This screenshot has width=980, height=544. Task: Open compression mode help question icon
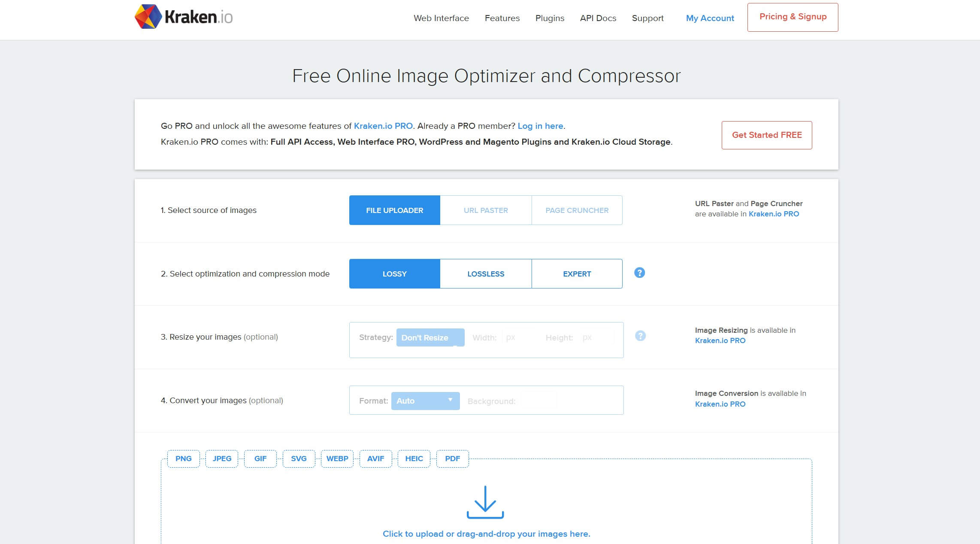click(639, 273)
